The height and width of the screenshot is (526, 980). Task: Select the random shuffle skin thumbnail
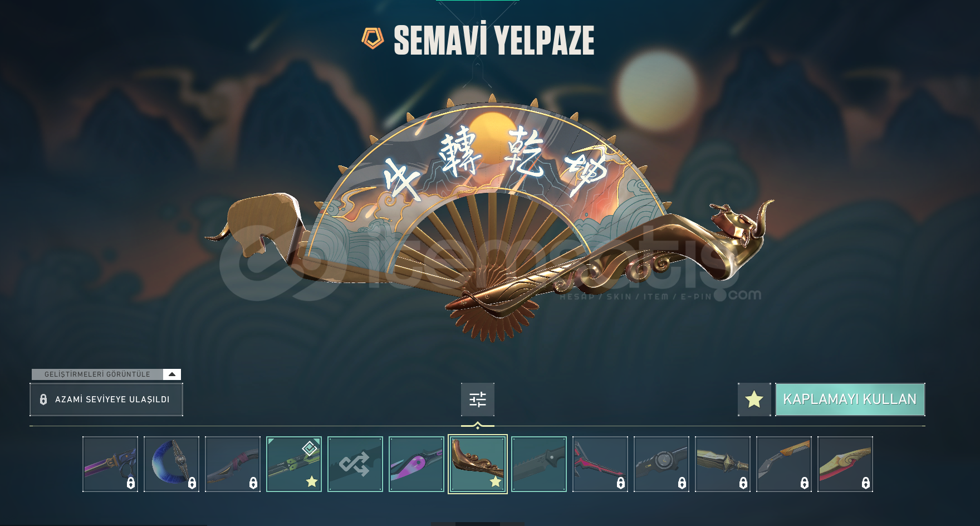click(355, 464)
